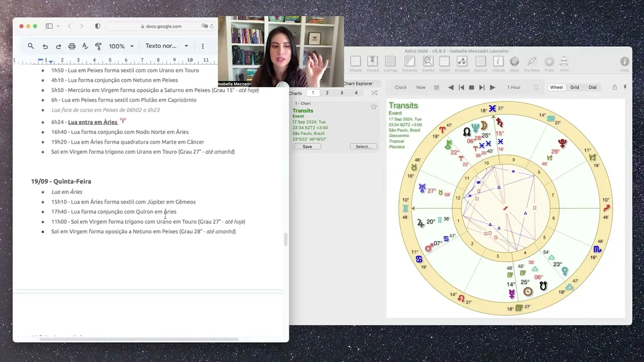Screen dimensions: 644x362
Task: Click the shuffle icon beside chart tabs
Action: 374,93
